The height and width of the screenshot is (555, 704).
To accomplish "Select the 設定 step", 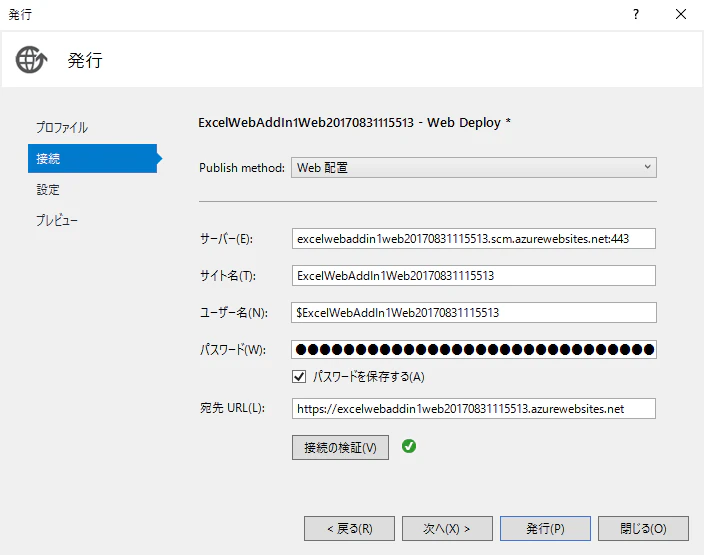I will coord(48,189).
